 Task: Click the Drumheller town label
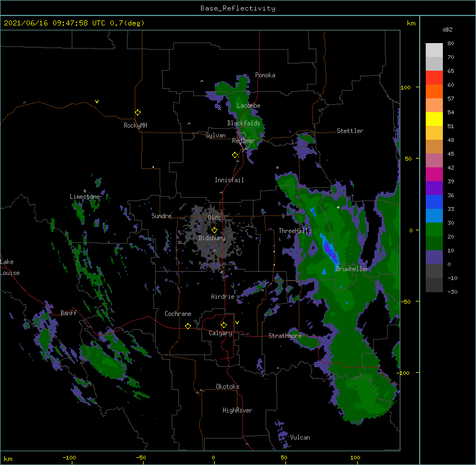[x=352, y=269]
